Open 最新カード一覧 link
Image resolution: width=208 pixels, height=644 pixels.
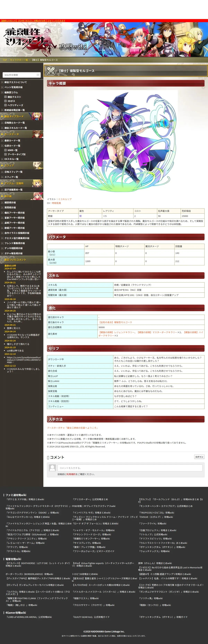click(12, 141)
